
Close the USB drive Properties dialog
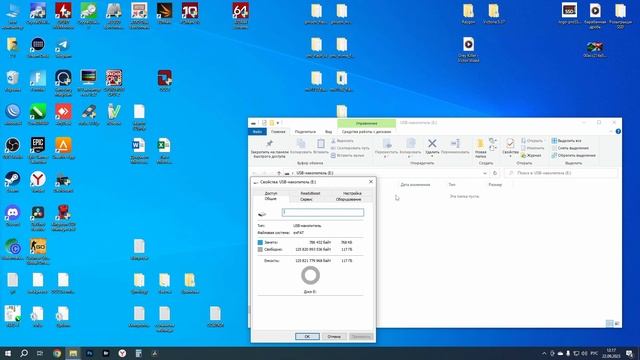click(x=371, y=182)
